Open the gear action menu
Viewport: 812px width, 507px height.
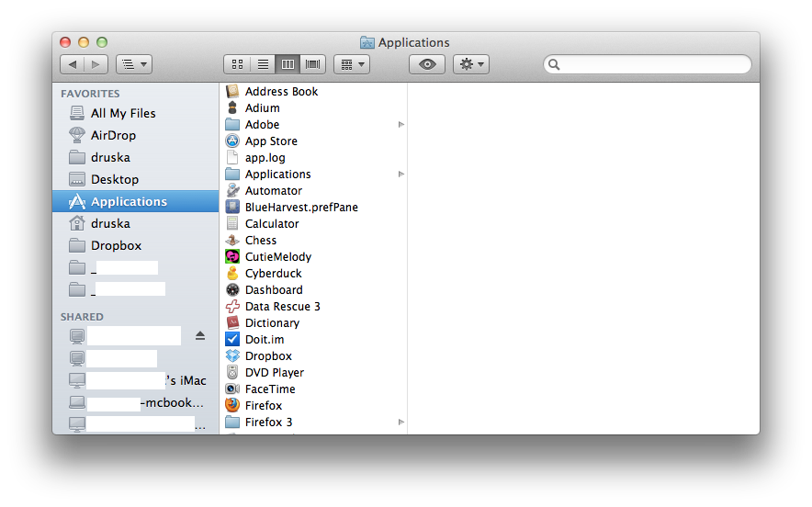pos(471,64)
